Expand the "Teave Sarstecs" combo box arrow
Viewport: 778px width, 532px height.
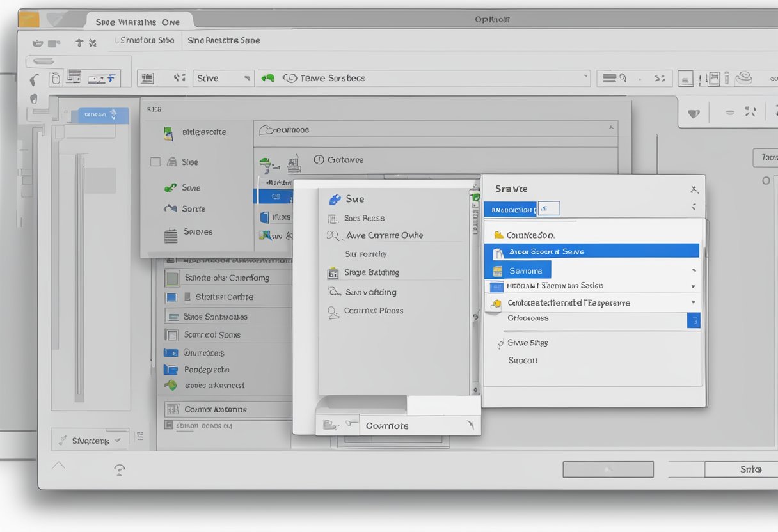pos(585,77)
